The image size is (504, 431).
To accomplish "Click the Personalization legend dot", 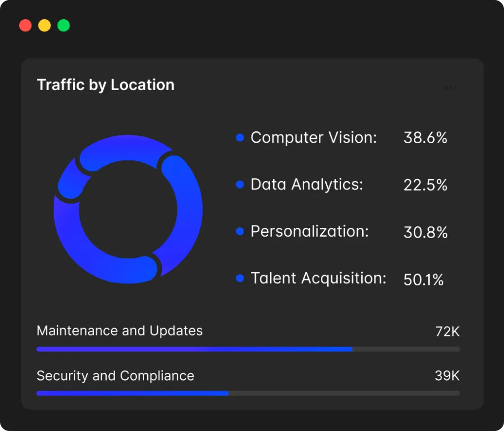I will tap(240, 231).
